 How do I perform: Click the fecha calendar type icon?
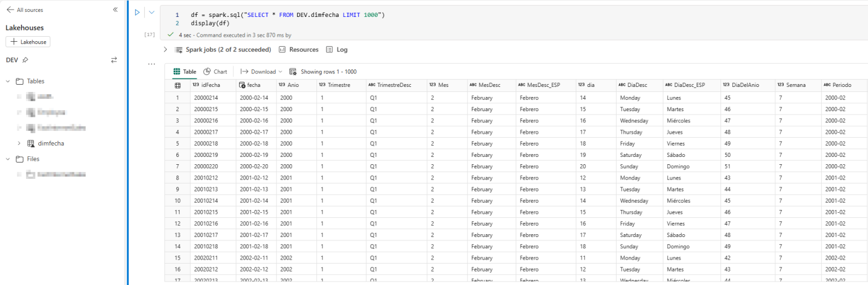(x=242, y=85)
